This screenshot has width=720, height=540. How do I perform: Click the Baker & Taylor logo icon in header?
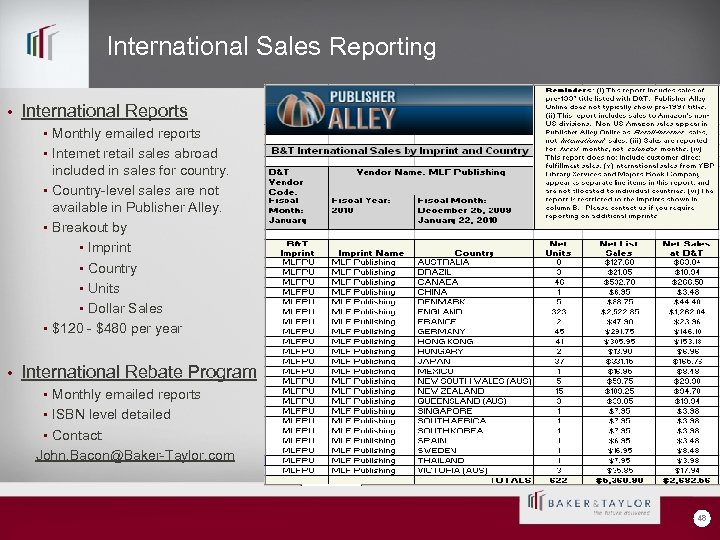[42, 42]
